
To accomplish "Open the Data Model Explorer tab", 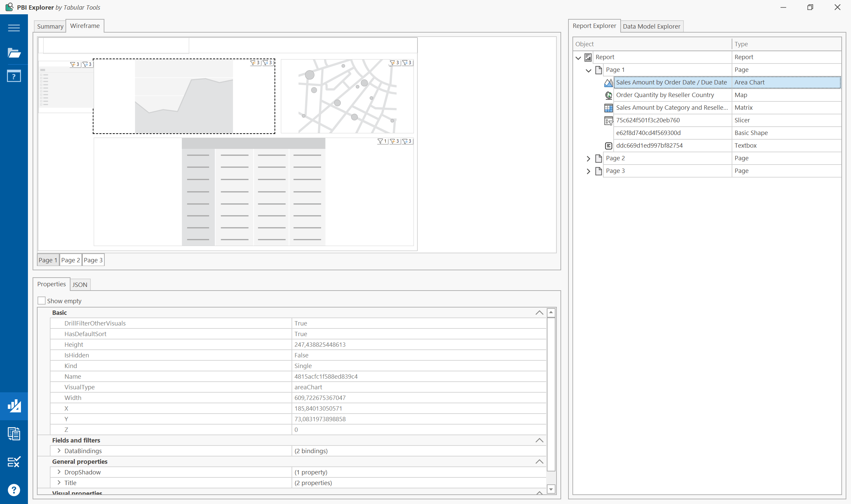I will click(651, 26).
